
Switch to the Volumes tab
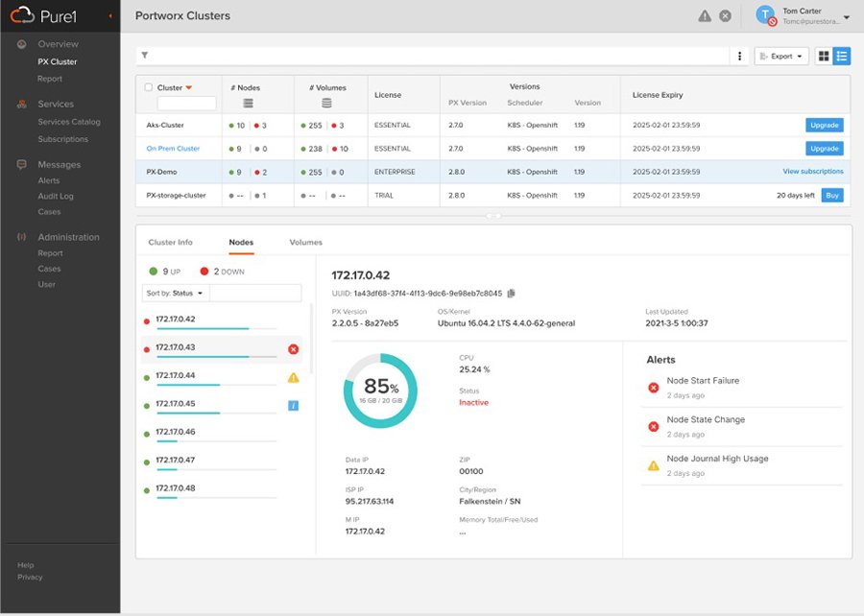click(x=305, y=243)
